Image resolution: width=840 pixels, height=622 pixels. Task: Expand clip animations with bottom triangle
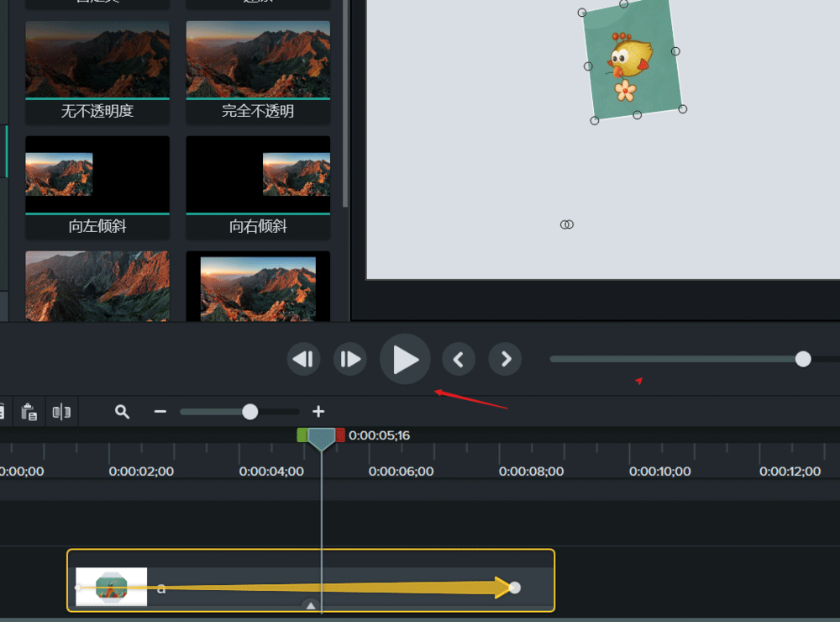(311, 605)
